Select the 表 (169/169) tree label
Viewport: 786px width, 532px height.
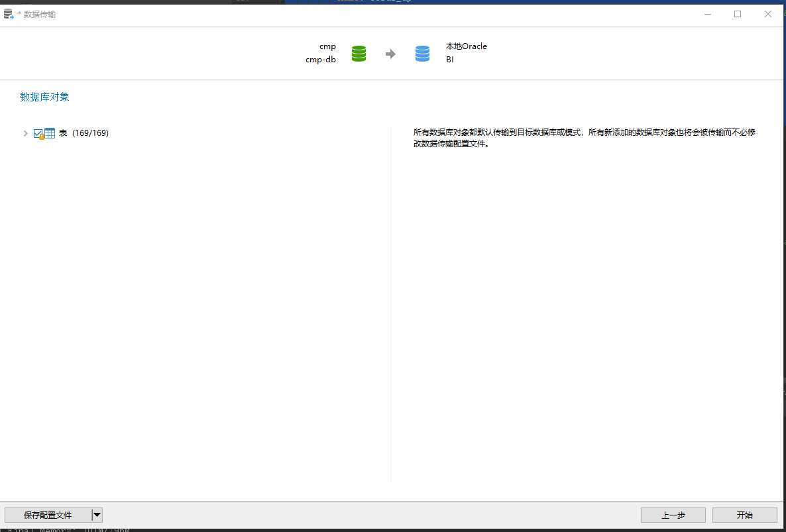pyautogui.click(x=84, y=133)
